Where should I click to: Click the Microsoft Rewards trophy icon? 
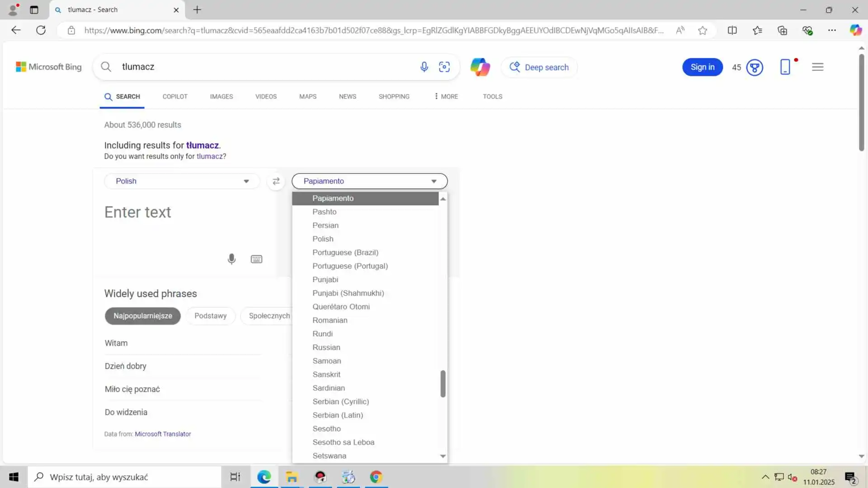(755, 67)
